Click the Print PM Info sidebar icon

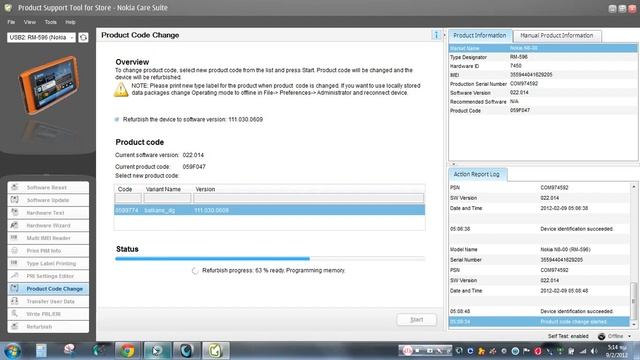tap(15, 251)
